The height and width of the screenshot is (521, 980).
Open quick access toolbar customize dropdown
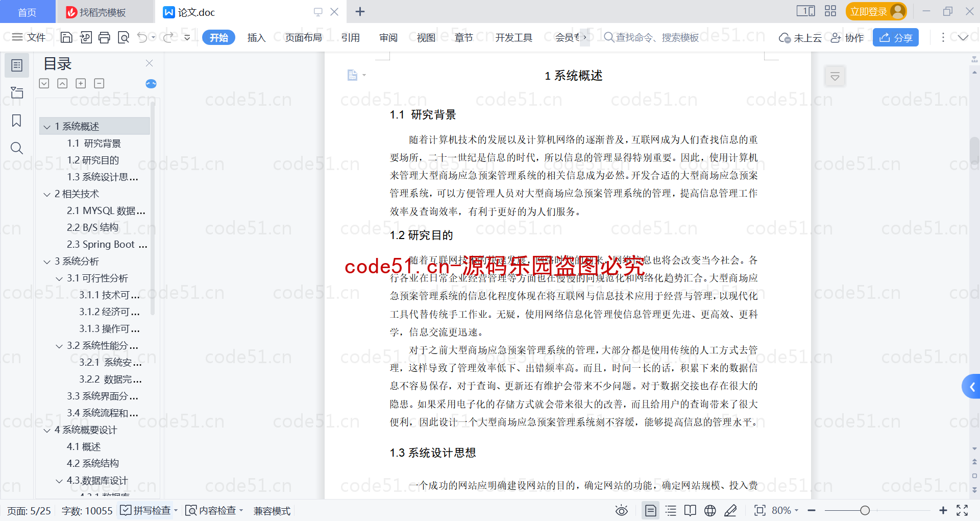[x=187, y=37]
